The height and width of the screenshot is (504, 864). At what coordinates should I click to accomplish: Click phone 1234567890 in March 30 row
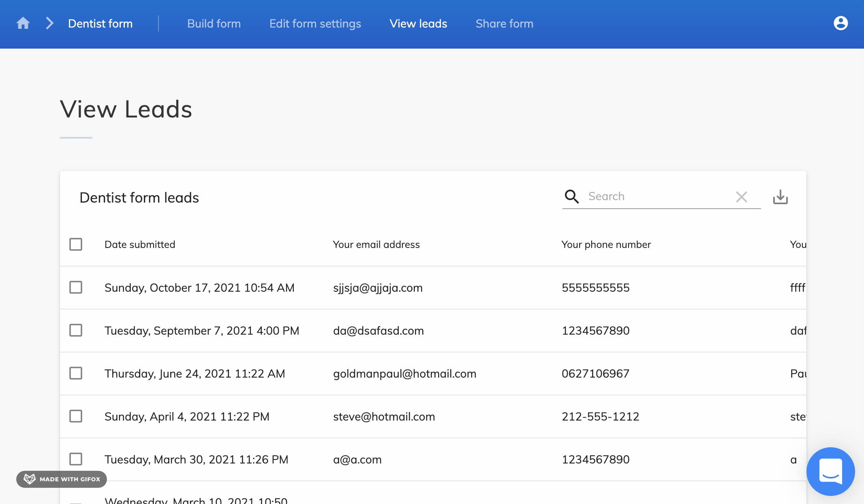click(x=595, y=459)
